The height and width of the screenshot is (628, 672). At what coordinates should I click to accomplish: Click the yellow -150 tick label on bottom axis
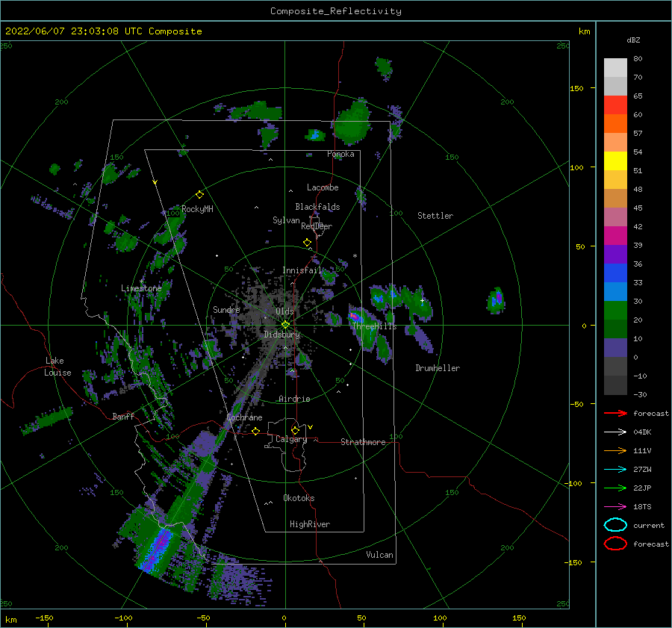44,618
